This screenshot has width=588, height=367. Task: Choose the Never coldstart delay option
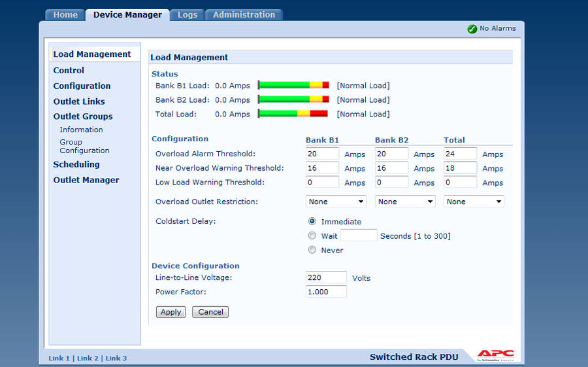(x=312, y=250)
